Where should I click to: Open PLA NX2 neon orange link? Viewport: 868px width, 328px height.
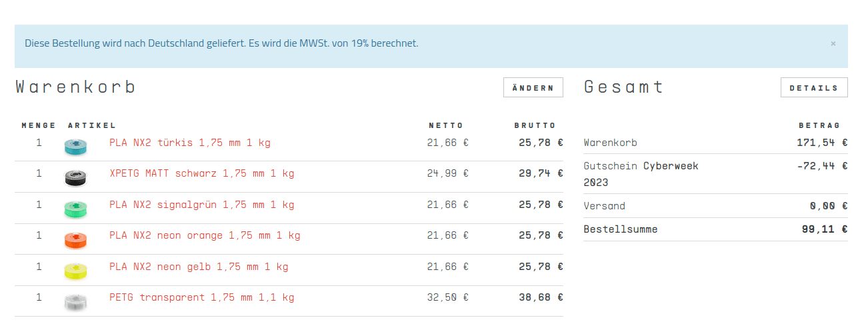pos(205,235)
